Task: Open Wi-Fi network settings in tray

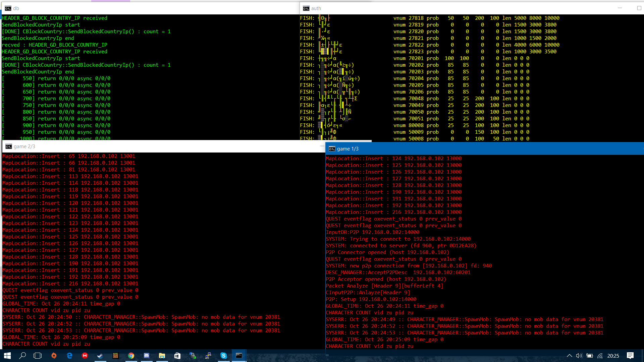Action: click(600, 356)
